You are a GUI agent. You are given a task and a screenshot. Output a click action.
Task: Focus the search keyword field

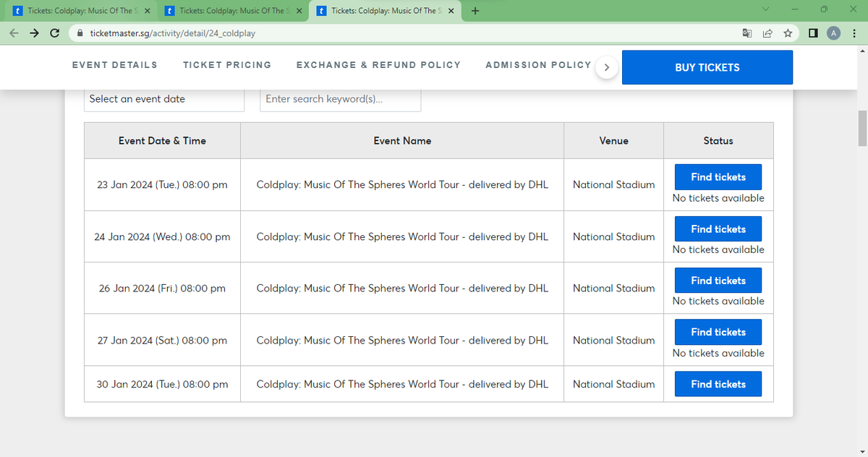340,99
